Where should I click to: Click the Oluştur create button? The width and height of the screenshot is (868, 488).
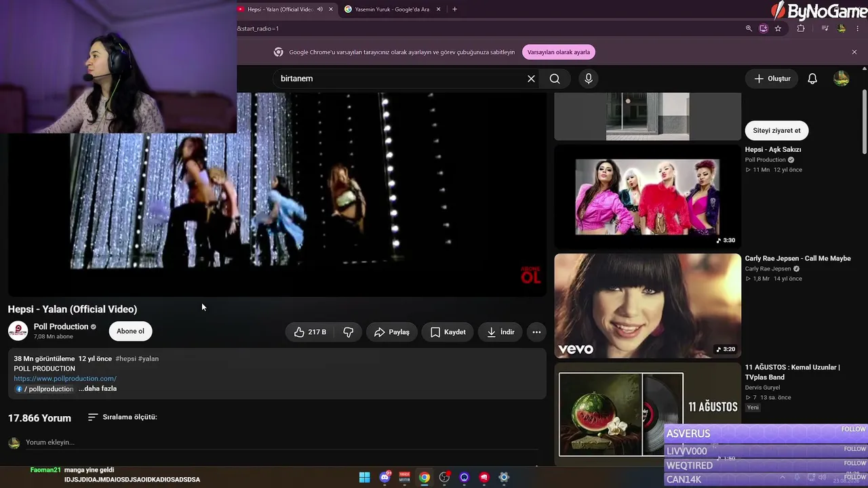point(772,79)
